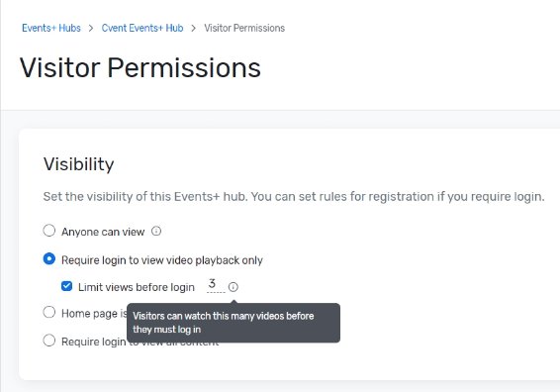
Task: Click the chevron after Events+ Hubs breadcrumb
Action: click(91, 29)
